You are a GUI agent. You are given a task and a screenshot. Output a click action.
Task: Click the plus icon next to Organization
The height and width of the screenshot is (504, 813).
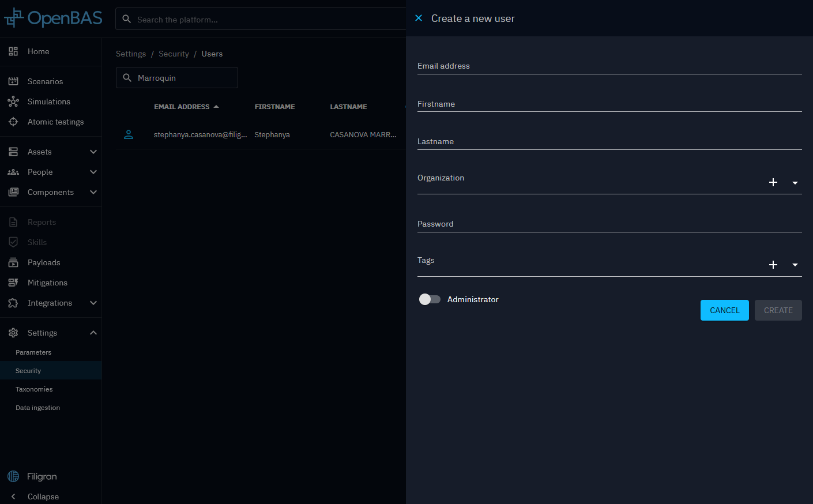point(773,182)
